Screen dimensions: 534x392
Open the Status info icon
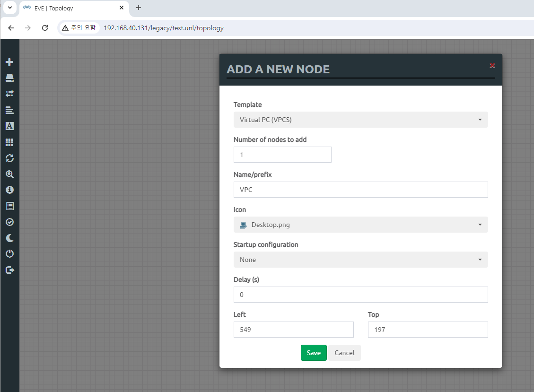pyautogui.click(x=9, y=190)
